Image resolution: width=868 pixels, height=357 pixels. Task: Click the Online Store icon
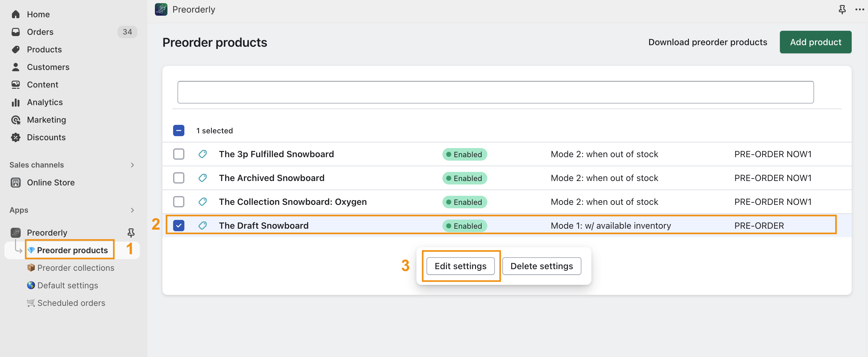pos(15,182)
